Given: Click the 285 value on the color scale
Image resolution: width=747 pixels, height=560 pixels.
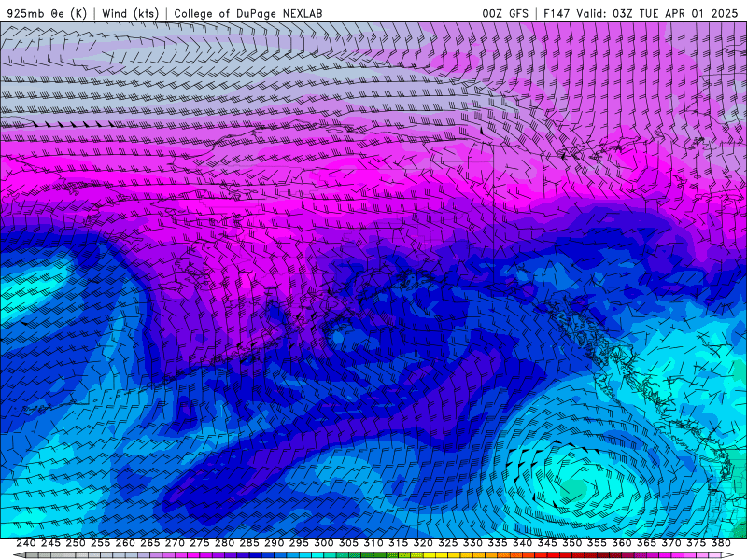Looking at the screenshot, I should point(249,543).
